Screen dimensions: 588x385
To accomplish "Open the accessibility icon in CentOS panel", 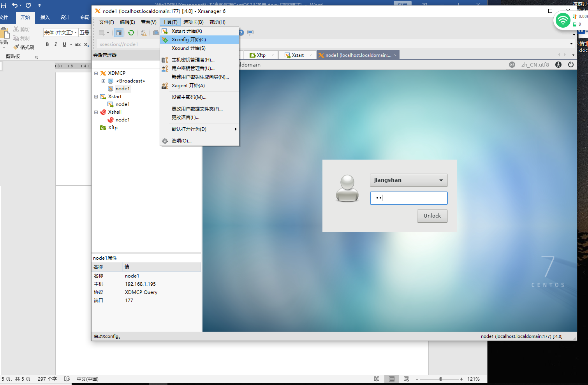I will coord(558,65).
